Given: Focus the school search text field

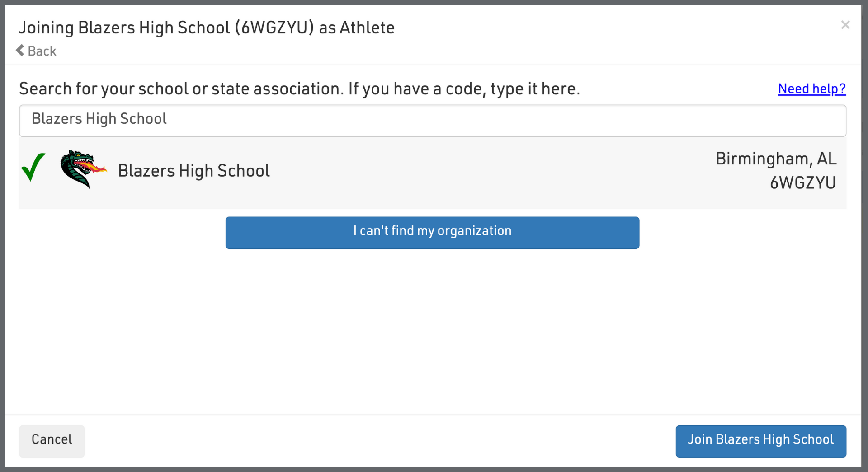Looking at the screenshot, I should (432, 121).
